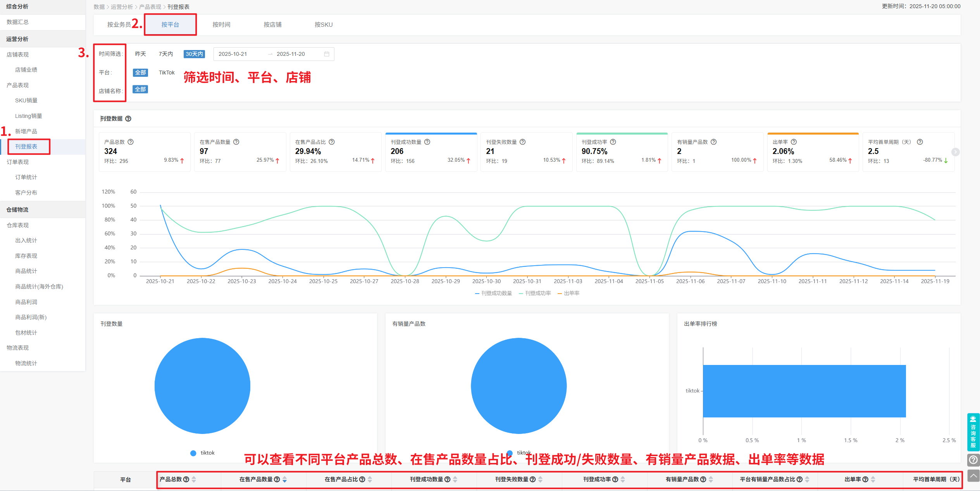Open SKU销量 in the sidebar
The height and width of the screenshot is (491, 980).
click(x=26, y=100)
